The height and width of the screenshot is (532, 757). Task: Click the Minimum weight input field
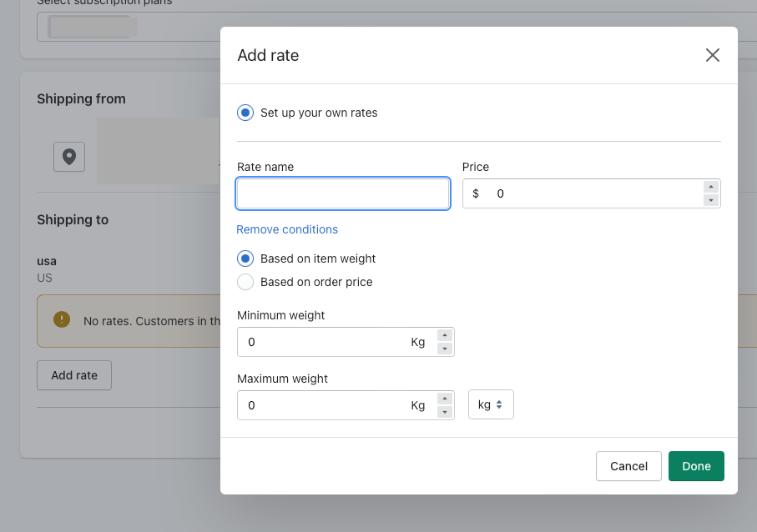[x=326, y=342]
